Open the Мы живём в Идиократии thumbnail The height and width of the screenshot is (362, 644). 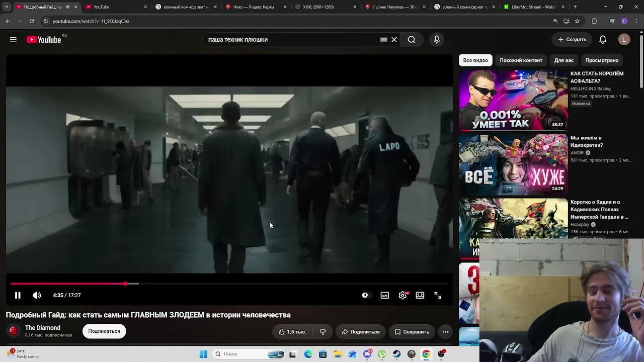(x=513, y=164)
